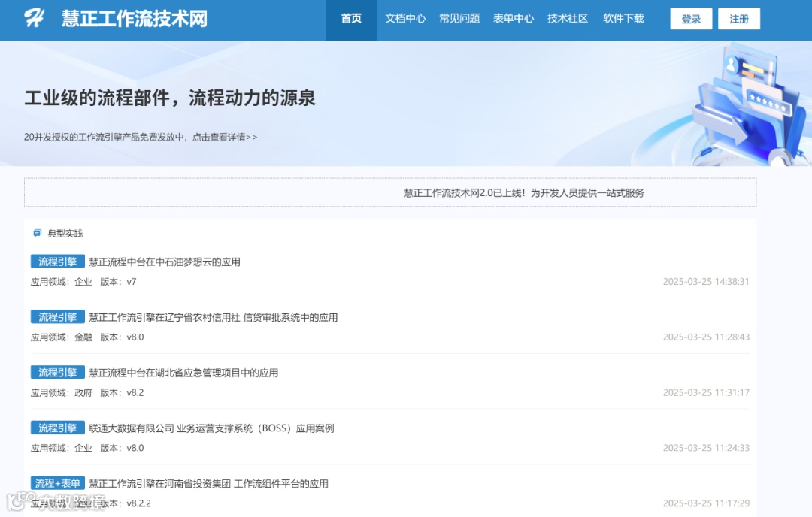Viewport: 812px width, 517px height.
Task: Visit the 技术社区 navigation item
Action: [568, 19]
